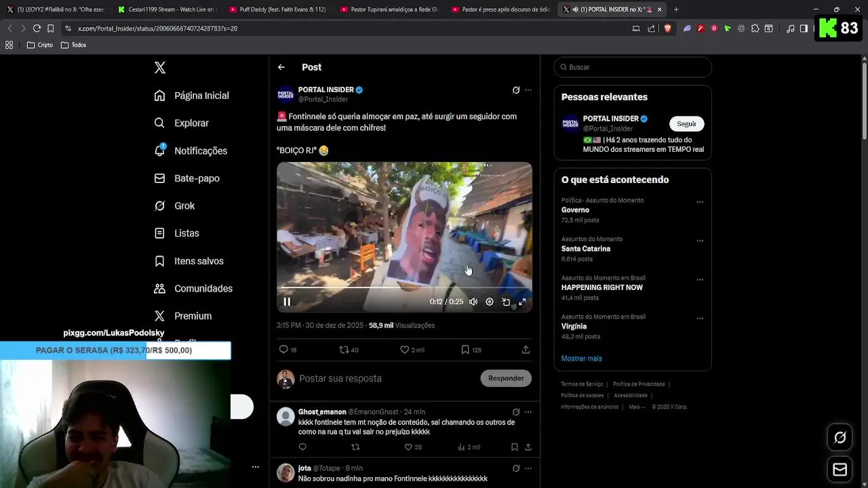Open floating Grok button
Screen dimensions: 868x488
coord(840,438)
